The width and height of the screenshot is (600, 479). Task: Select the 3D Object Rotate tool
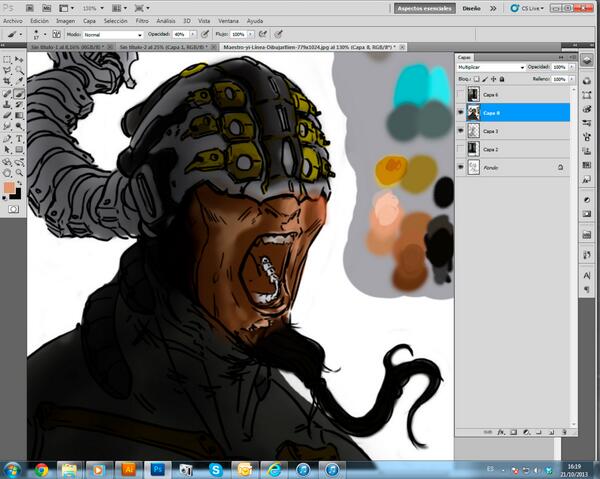7,162
